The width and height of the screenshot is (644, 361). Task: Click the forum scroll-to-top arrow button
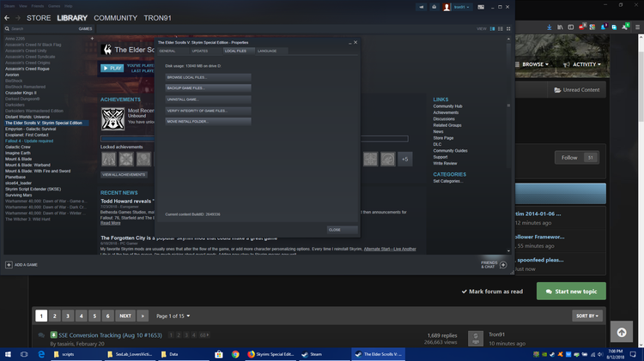[622, 333]
